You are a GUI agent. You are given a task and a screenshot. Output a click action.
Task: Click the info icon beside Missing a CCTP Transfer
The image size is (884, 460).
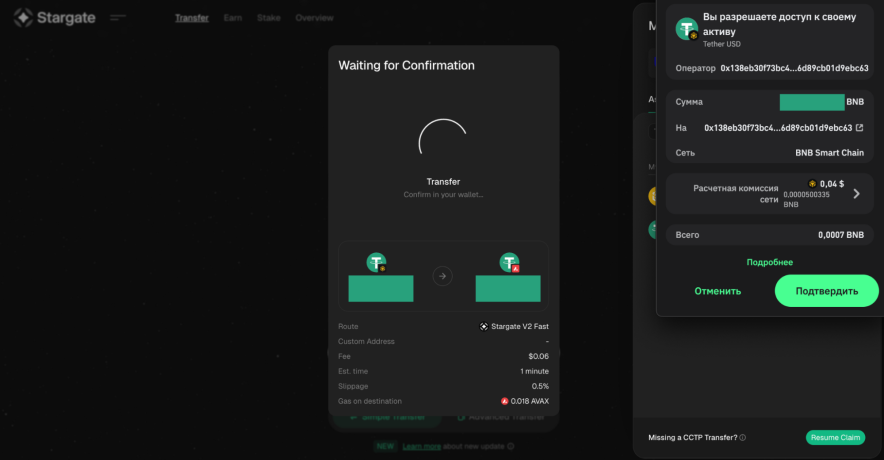(742, 437)
